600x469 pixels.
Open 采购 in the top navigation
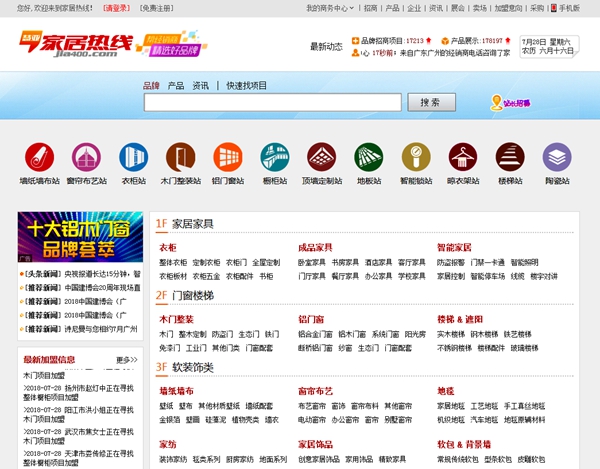click(537, 8)
